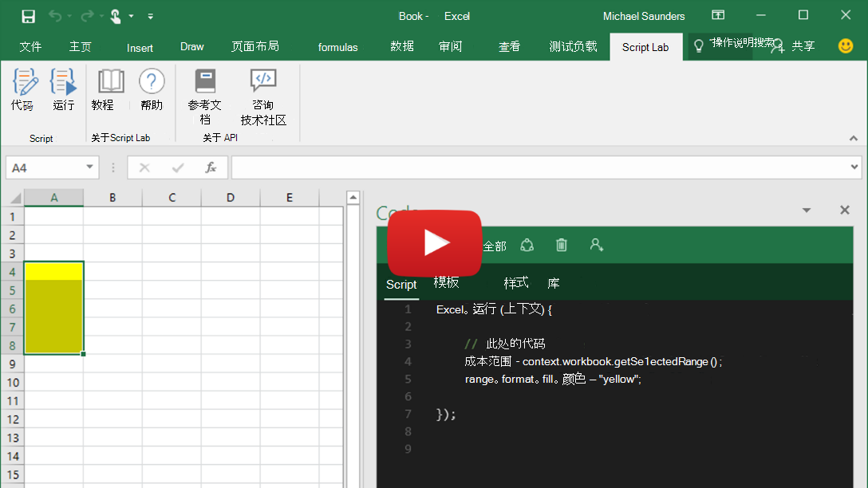
Task: Switch to the Draw ribbon tab
Action: (x=192, y=47)
